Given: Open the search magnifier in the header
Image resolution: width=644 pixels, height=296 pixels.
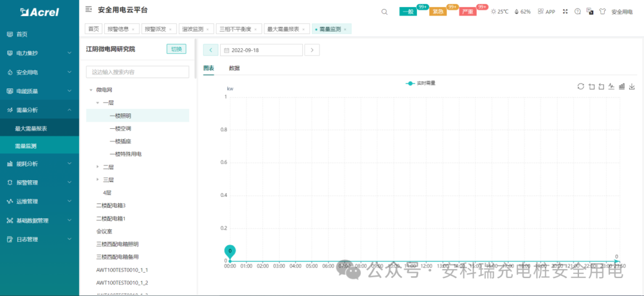Looking at the screenshot, I should pyautogui.click(x=385, y=12).
